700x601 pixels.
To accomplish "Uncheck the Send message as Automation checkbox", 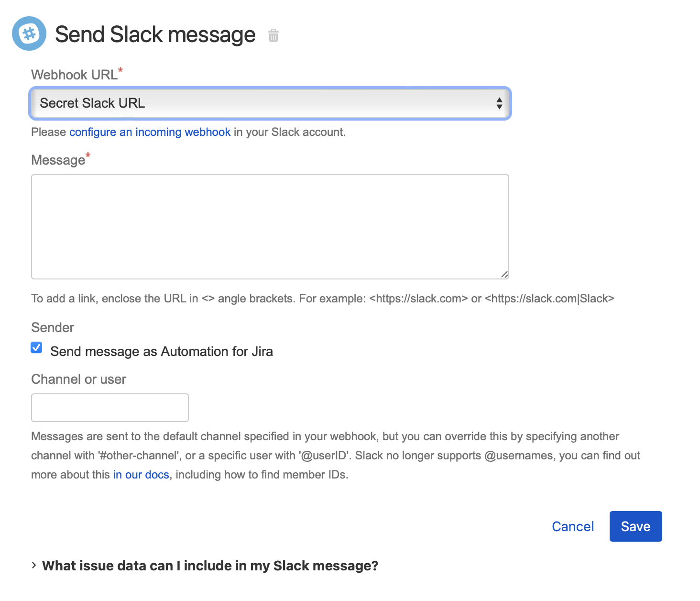I will click(x=36, y=347).
